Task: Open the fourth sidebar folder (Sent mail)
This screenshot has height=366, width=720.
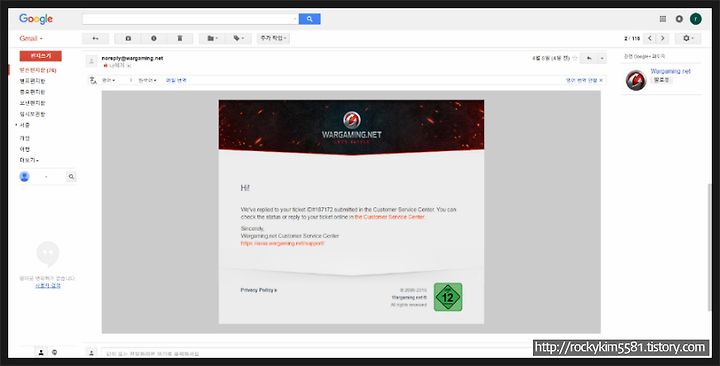Action: [x=32, y=103]
